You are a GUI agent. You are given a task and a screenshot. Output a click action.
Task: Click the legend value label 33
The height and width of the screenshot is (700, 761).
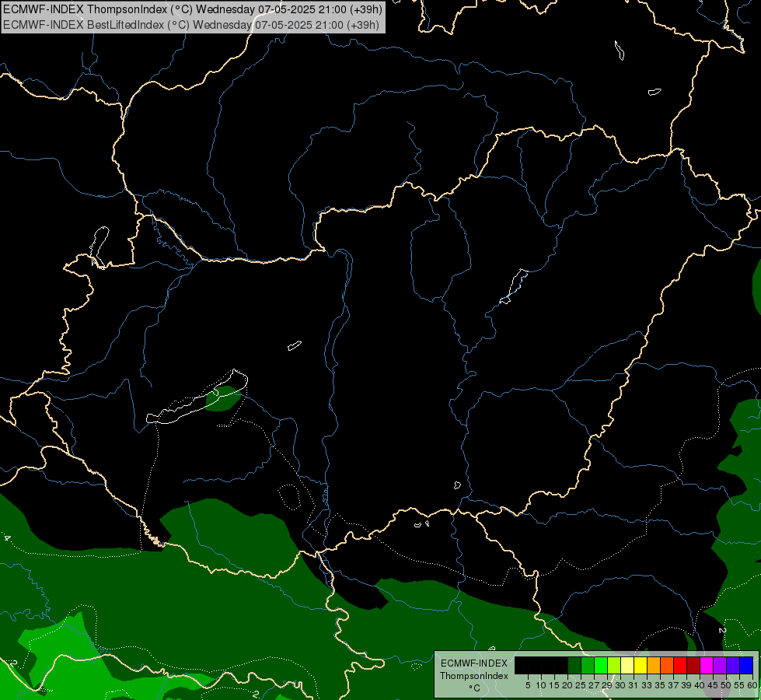point(647,685)
